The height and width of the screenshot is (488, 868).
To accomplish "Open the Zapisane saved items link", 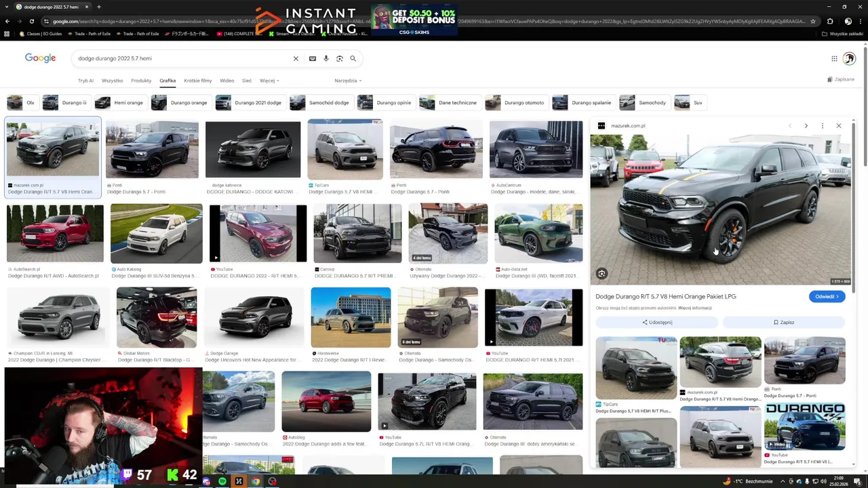I will pyautogui.click(x=841, y=79).
